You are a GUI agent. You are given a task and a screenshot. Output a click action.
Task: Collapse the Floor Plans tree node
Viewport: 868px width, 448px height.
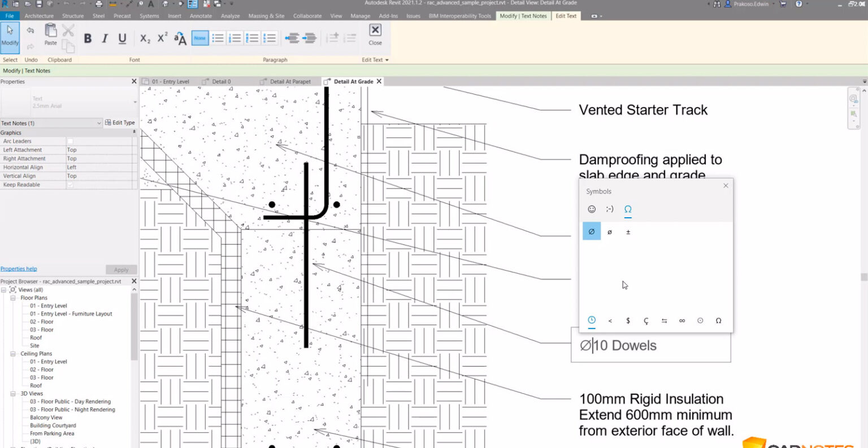click(x=12, y=298)
